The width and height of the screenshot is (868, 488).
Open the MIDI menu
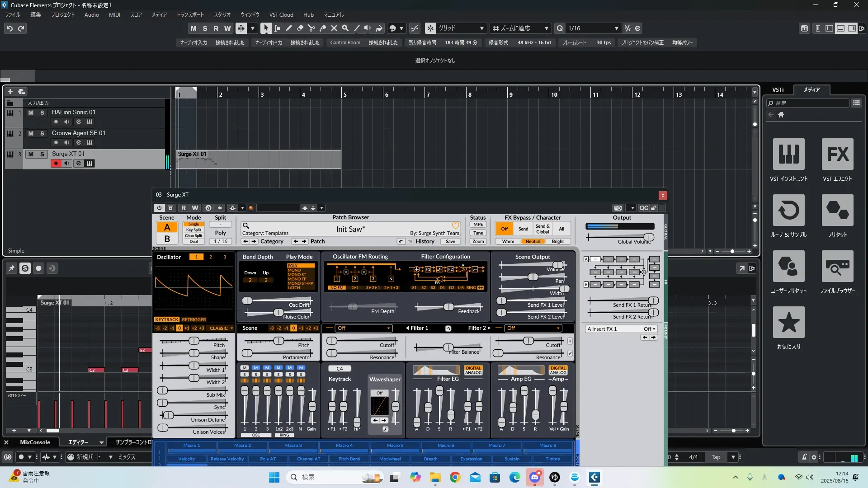point(114,15)
